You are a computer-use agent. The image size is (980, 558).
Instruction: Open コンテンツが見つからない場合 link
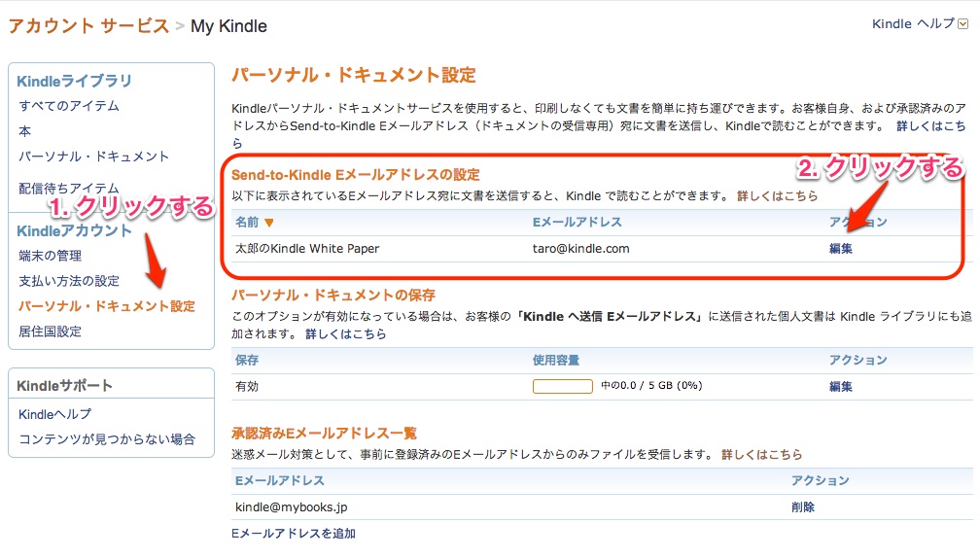coord(107,439)
